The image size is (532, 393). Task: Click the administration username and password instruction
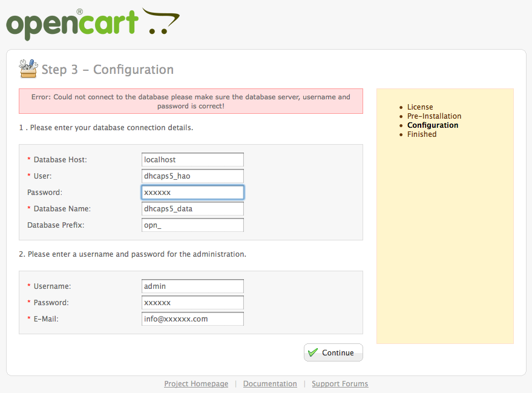(133, 254)
